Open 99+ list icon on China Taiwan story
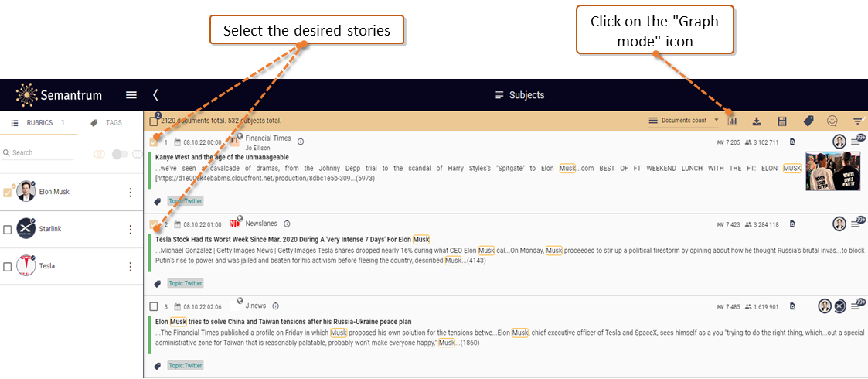The height and width of the screenshot is (379, 868). tap(857, 306)
